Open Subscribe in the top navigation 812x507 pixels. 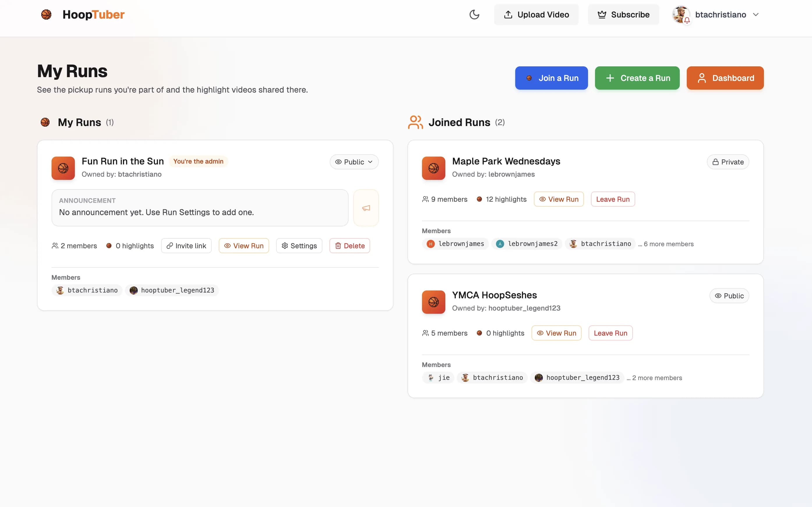pyautogui.click(x=623, y=15)
